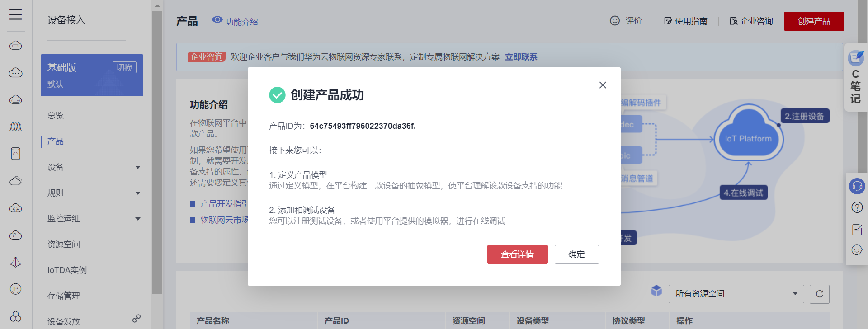Go to 总览 in the sidebar

(56, 116)
